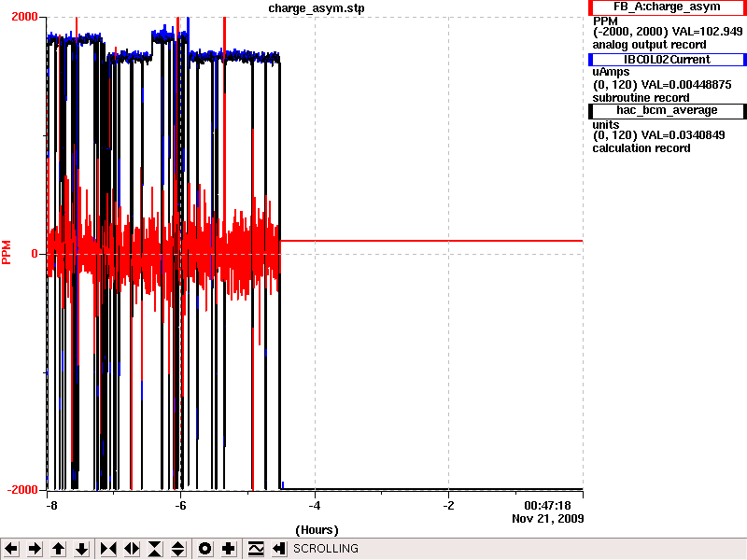Click the plus icon in the toolbar
747x560 pixels.
[x=229, y=549]
